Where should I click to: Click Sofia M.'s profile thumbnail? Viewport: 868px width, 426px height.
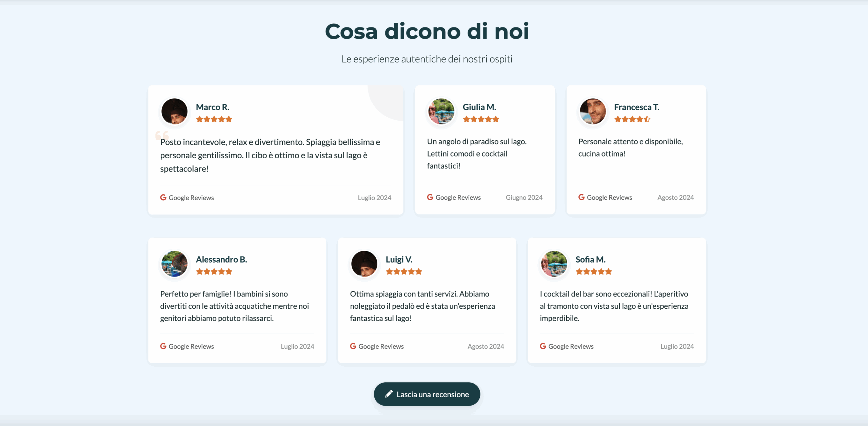pyautogui.click(x=554, y=264)
